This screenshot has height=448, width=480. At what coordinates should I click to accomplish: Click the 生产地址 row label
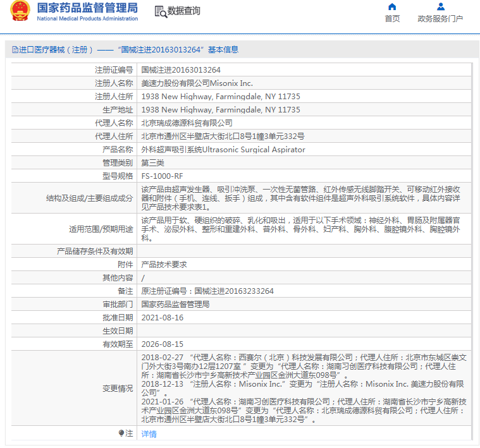tap(118, 110)
